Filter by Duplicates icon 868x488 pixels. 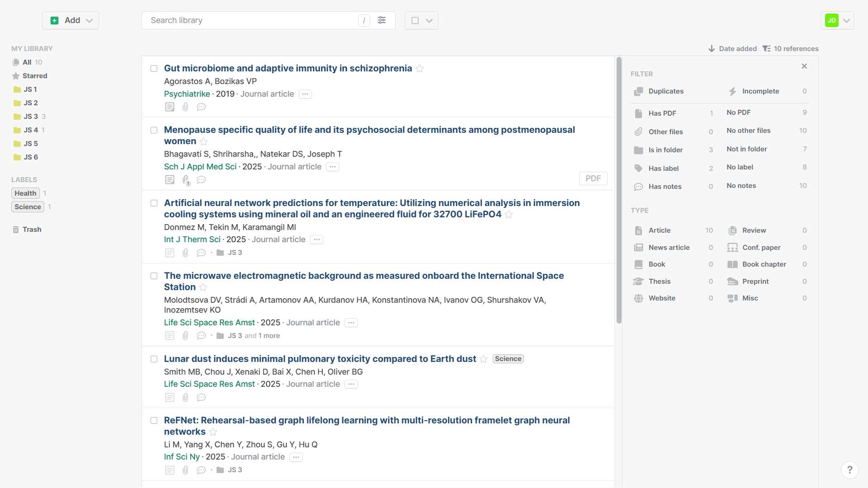click(638, 91)
